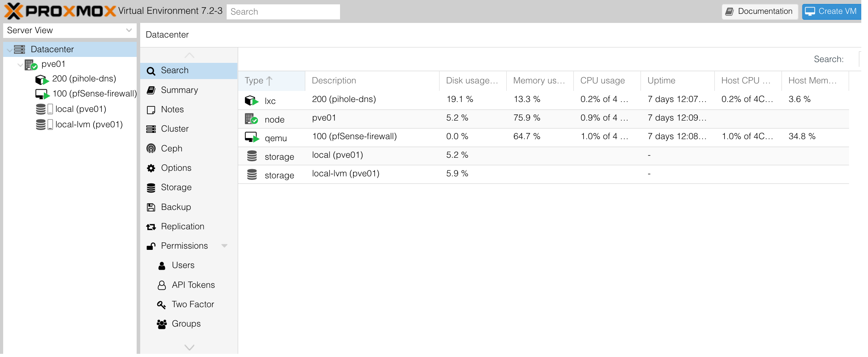The image size is (868, 357).
Task: Click the pve01 node icon in the tree
Action: tap(31, 64)
